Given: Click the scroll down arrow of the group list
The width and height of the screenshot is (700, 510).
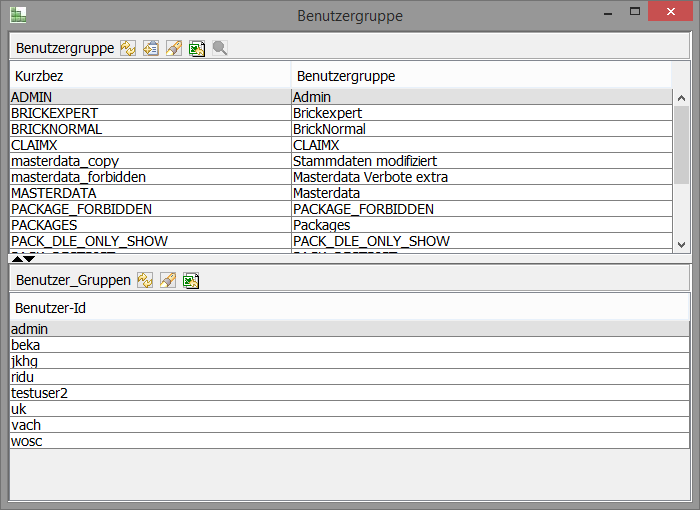Looking at the screenshot, I should [682, 244].
